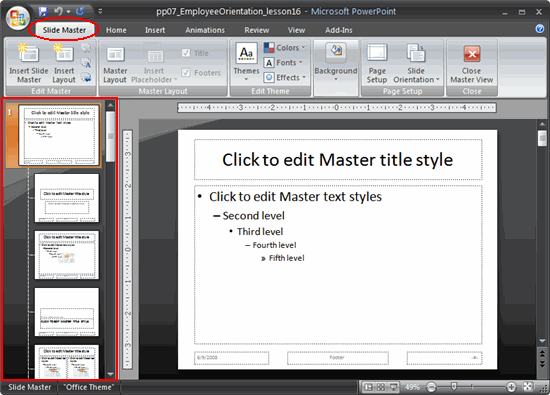Switch to Slide Sorter view in status bar
This screenshot has height=395, width=550.
pyautogui.click(x=381, y=387)
